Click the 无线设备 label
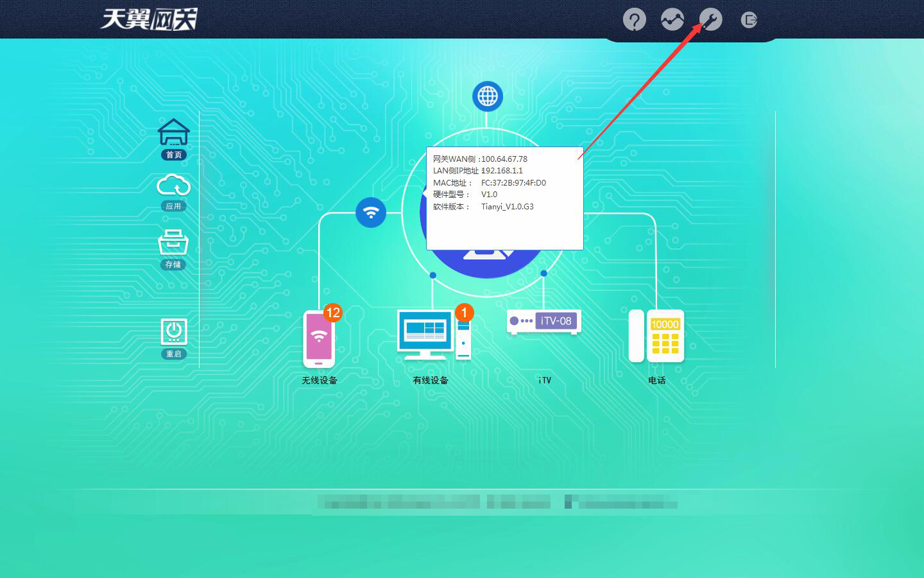Viewport: 924px width, 578px height. click(x=320, y=380)
